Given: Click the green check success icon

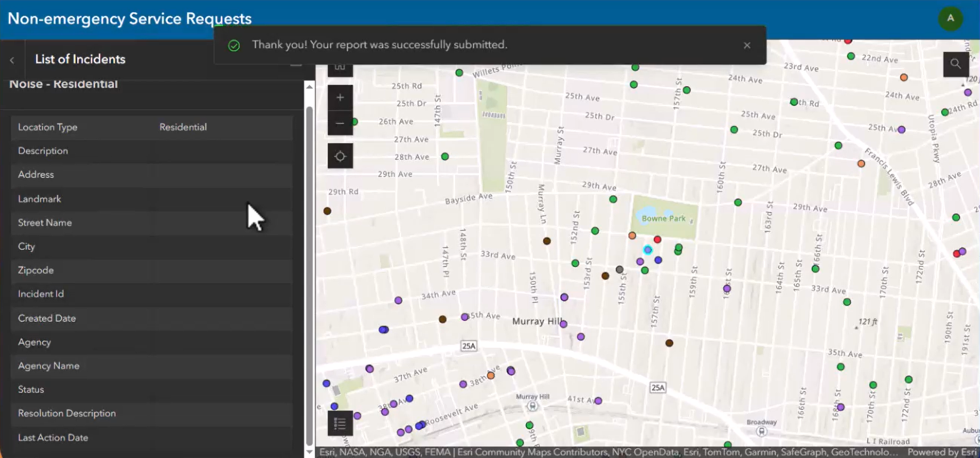Looking at the screenshot, I should 234,45.
